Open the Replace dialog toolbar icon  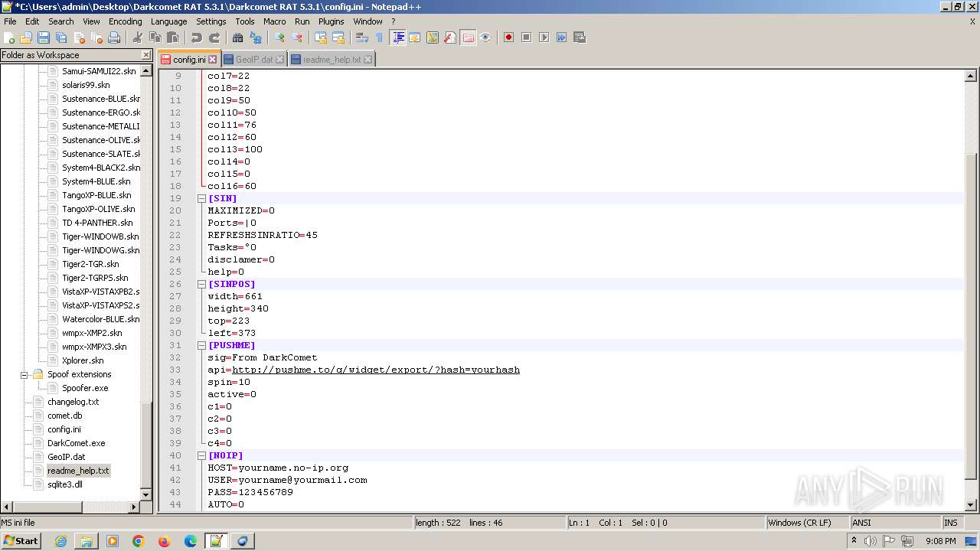pyautogui.click(x=256, y=37)
